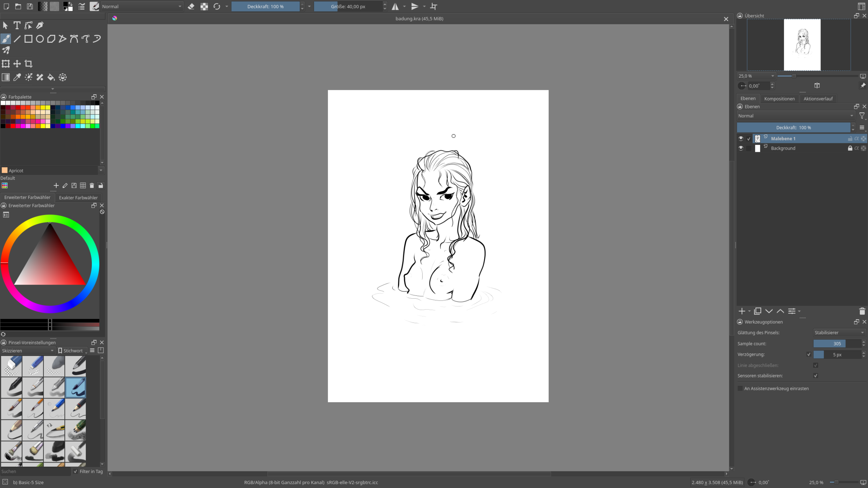Select the Gradient tool
Viewport: 868px width, 488px height.
coord(6,77)
